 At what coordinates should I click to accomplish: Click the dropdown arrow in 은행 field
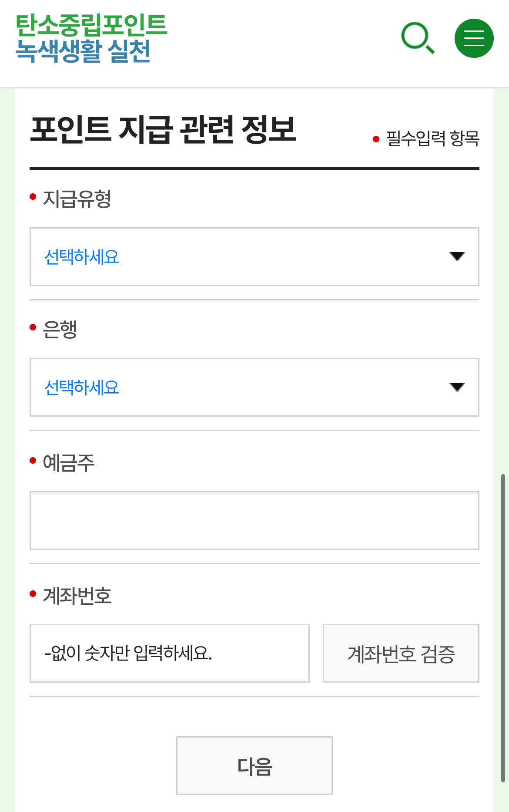pos(457,387)
